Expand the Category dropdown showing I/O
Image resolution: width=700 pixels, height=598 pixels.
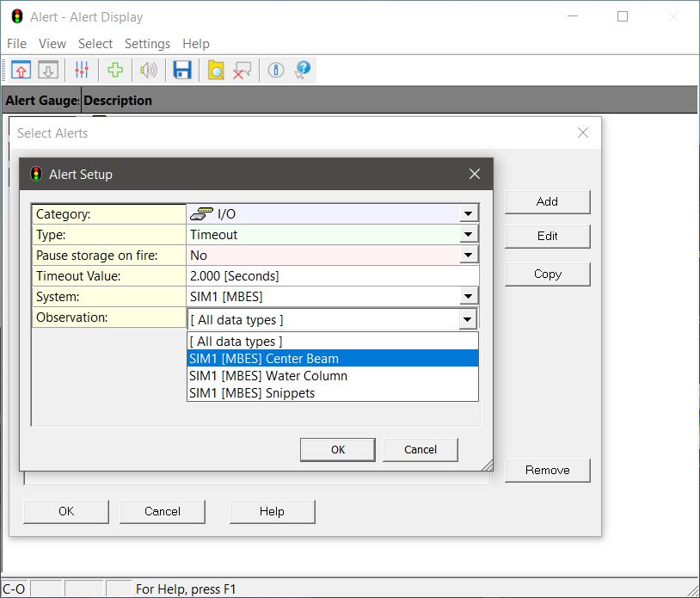(x=468, y=214)
